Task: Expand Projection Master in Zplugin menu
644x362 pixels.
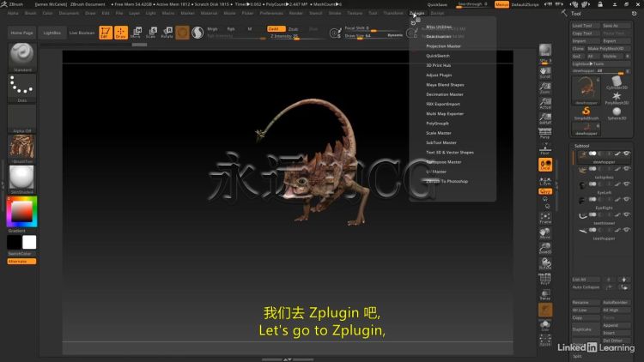Action: click(443, 46)
